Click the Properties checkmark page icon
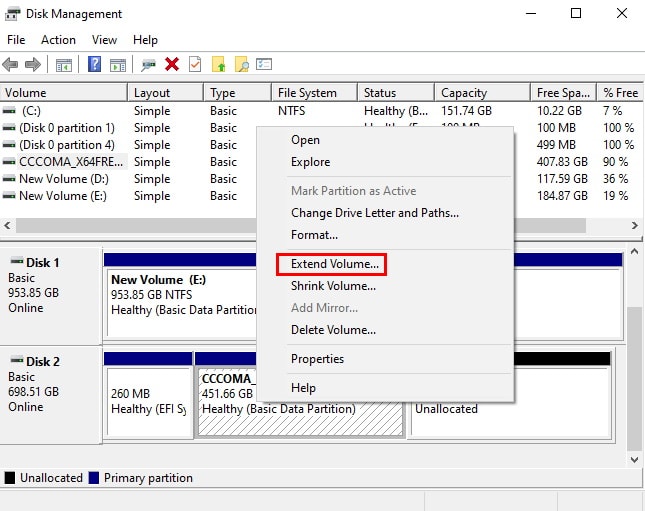 195,64
